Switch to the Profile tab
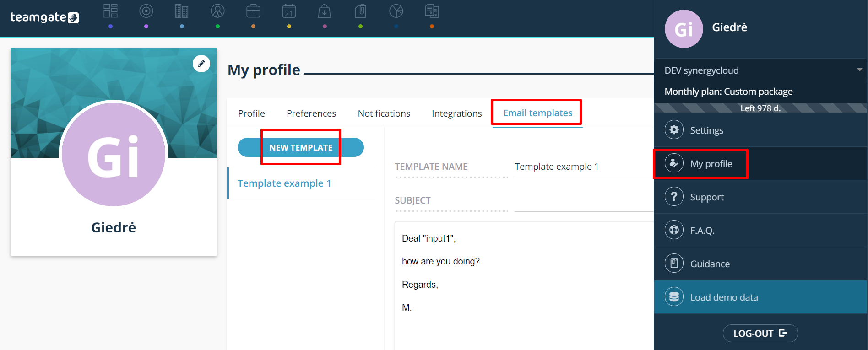The width and height of the screenshot is (868, 350). (x=251, y=113)
